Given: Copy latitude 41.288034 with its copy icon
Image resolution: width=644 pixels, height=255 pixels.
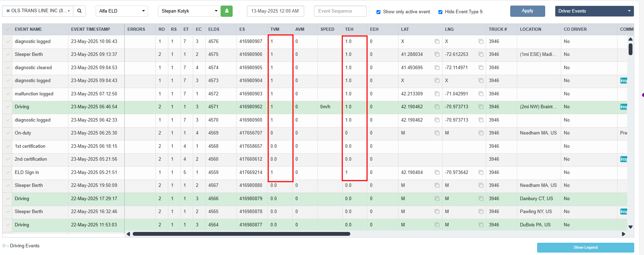Looking at the screenshot, I should [437, 54].
